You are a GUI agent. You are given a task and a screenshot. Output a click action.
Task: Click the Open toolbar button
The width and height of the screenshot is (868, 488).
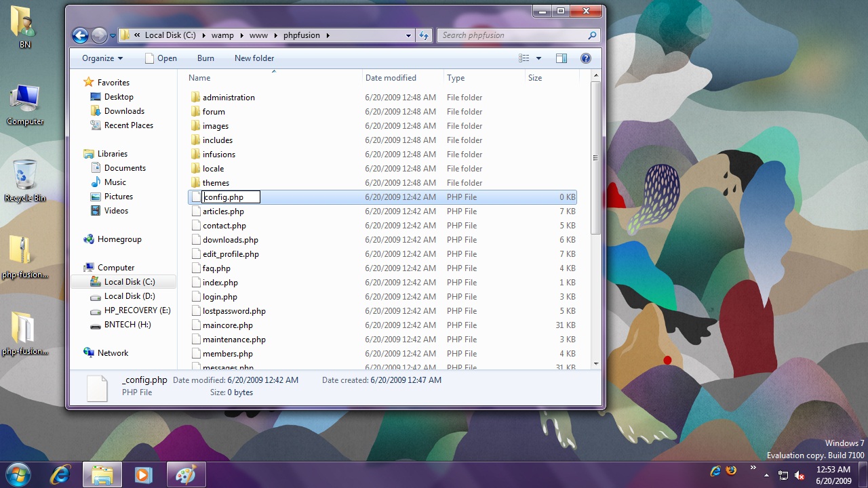coord(161,58)
